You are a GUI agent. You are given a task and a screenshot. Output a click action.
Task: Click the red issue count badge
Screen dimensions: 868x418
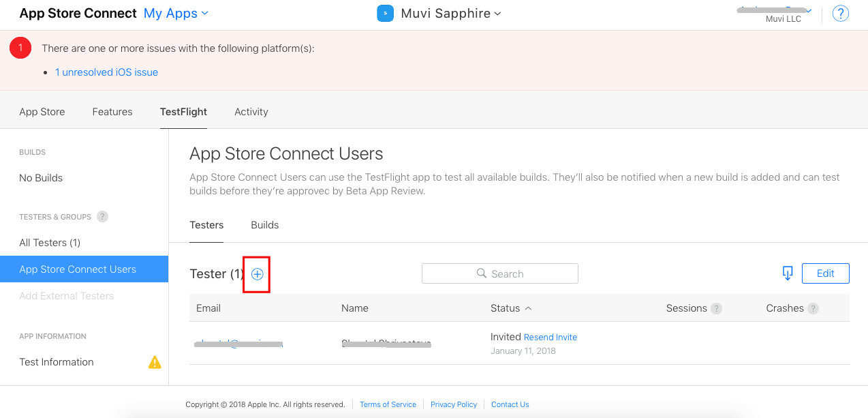coord(20,48)
